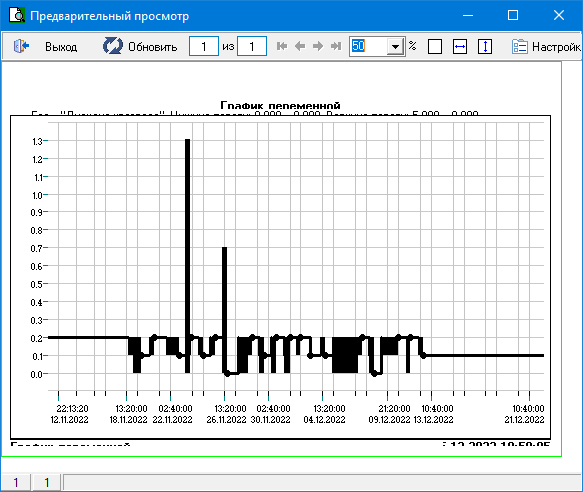Open the Настройки settings button text
Screen dimensions: 583x492
coord(556,47)
